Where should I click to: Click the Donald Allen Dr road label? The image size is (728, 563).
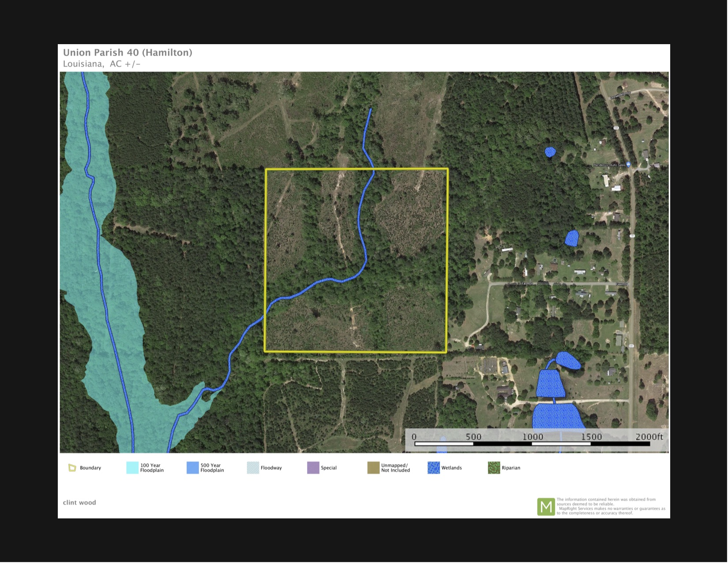pos(620,95)
